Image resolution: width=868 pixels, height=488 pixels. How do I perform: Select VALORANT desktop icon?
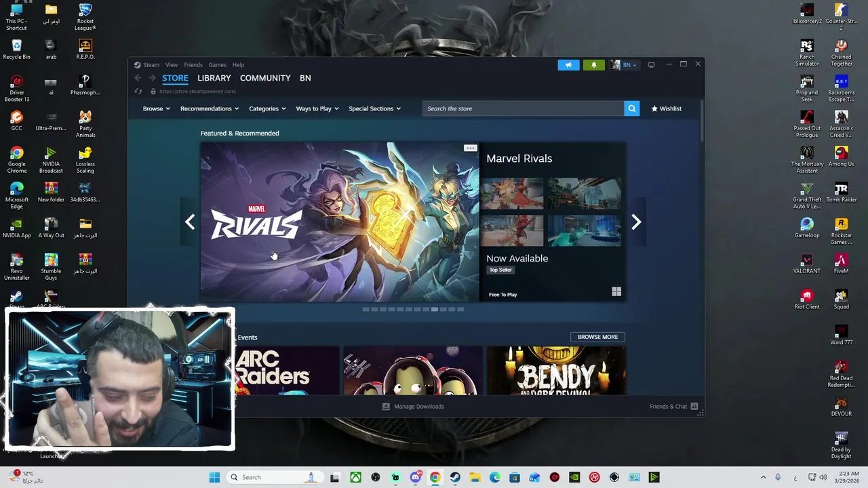point(807,264)
